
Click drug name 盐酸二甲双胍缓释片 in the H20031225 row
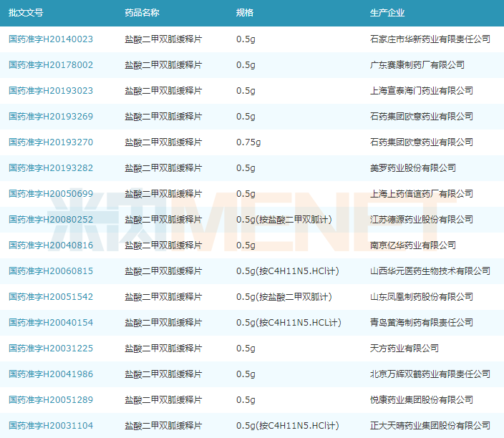click(x=163, y=349)
